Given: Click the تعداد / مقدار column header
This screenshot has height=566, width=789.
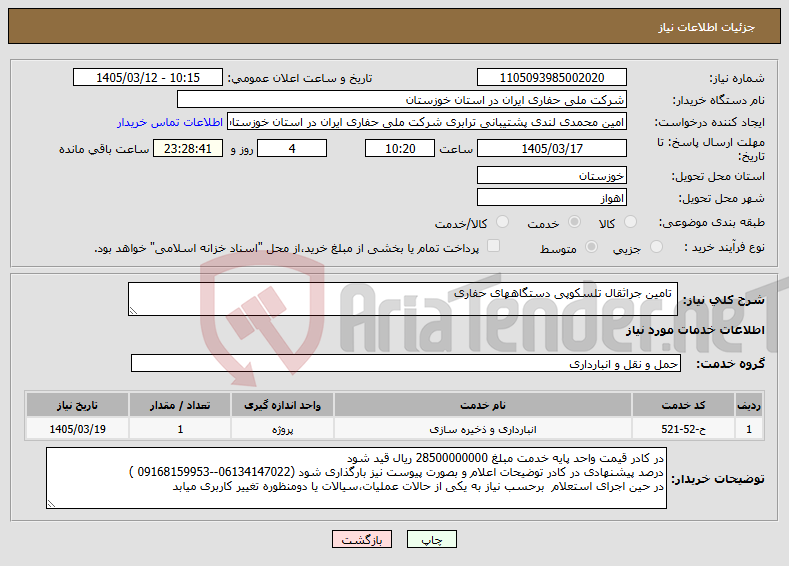Looking at the screenshot, I should 180,405.
